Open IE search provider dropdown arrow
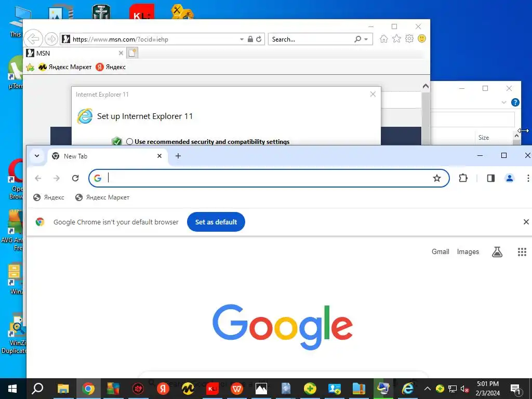The width and height of the screenshot is (532, 399). tap(366, 39)
